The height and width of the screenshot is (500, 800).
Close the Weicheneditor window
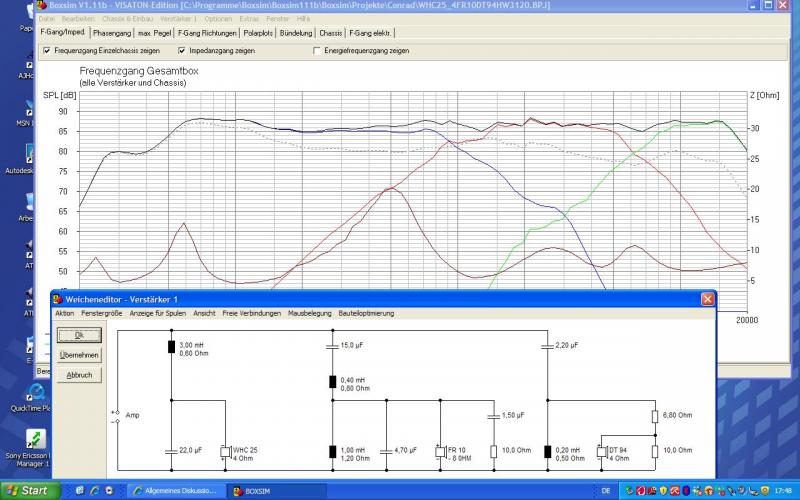tap(707, 298)
